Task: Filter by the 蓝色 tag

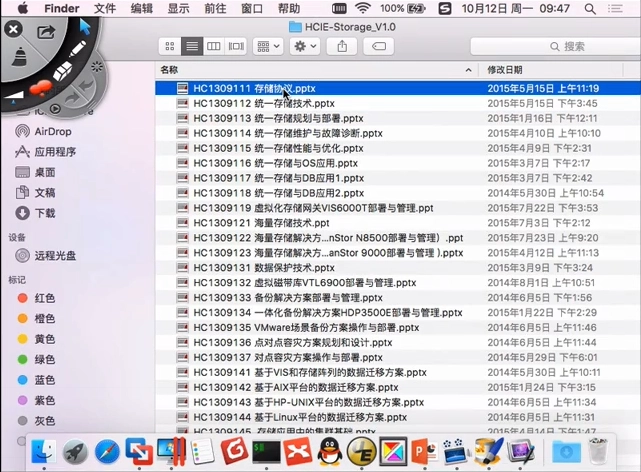Action: click(x=36, y=380)
